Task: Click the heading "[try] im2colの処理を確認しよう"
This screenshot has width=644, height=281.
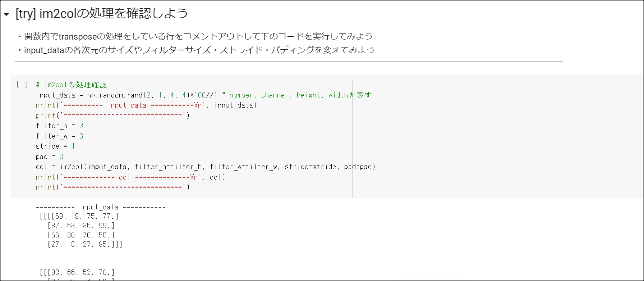Action: pyautogui.click(x=102, y=14)
